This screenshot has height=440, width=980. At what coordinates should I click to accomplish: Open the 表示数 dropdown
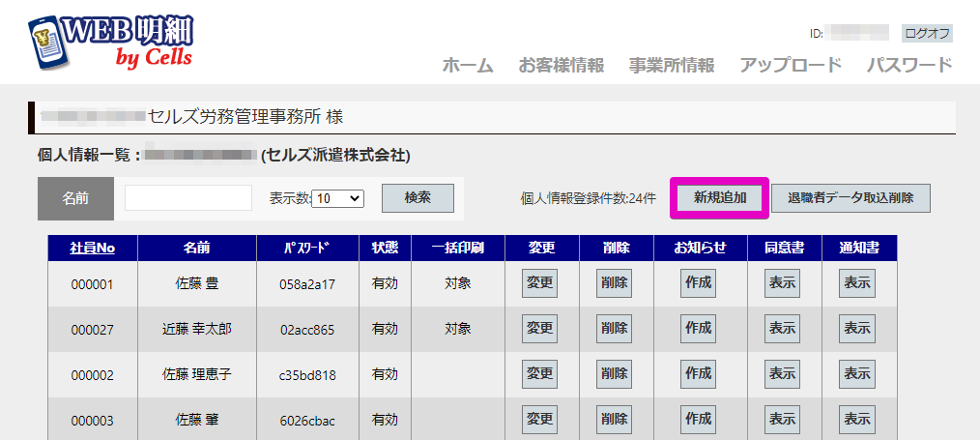(x=337, y=199)
